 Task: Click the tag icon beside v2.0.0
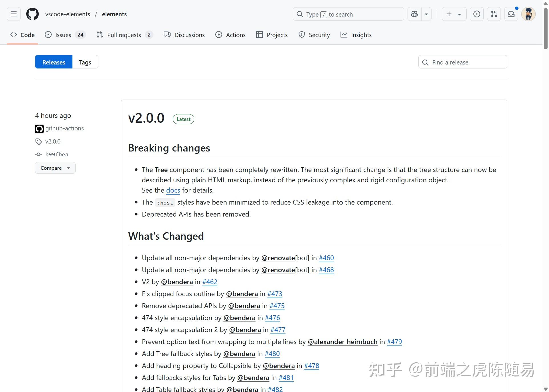pyautogui.click(x=39, y=141)
